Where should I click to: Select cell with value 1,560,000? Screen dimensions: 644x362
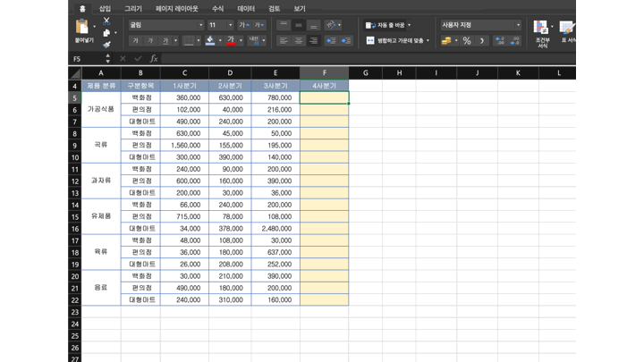pyautogui.click(x=185, y=146)
